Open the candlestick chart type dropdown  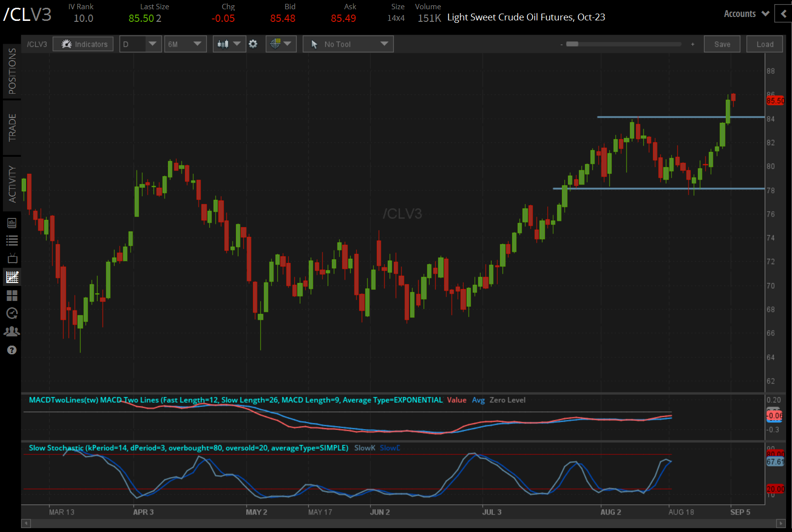[229, 44]
